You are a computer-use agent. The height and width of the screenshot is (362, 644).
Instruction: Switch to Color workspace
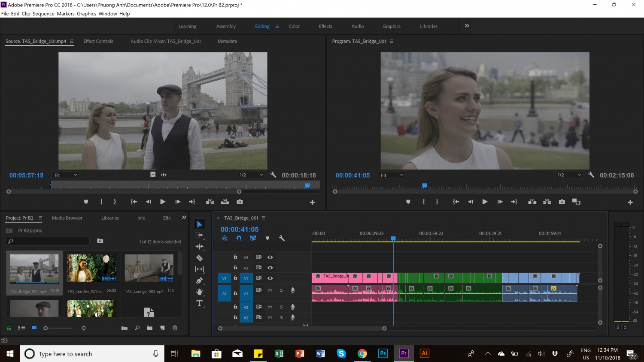(x=294, y=26)
